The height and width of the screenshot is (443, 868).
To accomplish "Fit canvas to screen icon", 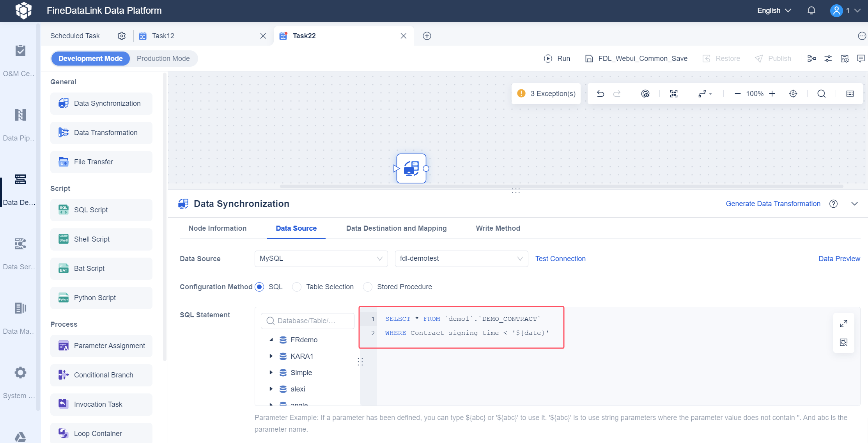I will pyautogui.click(x=674, y=94).
